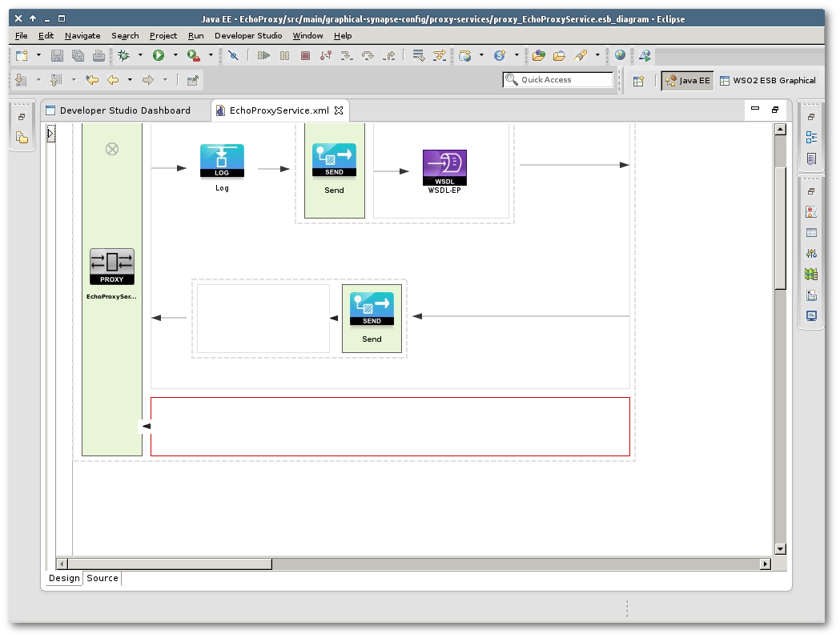Click the green Run toolbar button
Screen dimensions: 840x638
(159, 55)
